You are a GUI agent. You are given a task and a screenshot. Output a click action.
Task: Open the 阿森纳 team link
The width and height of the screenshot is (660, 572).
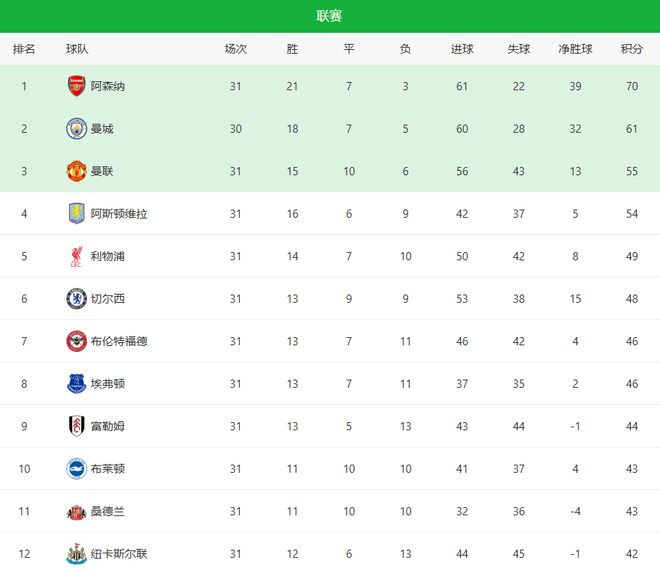coord(108,87)
